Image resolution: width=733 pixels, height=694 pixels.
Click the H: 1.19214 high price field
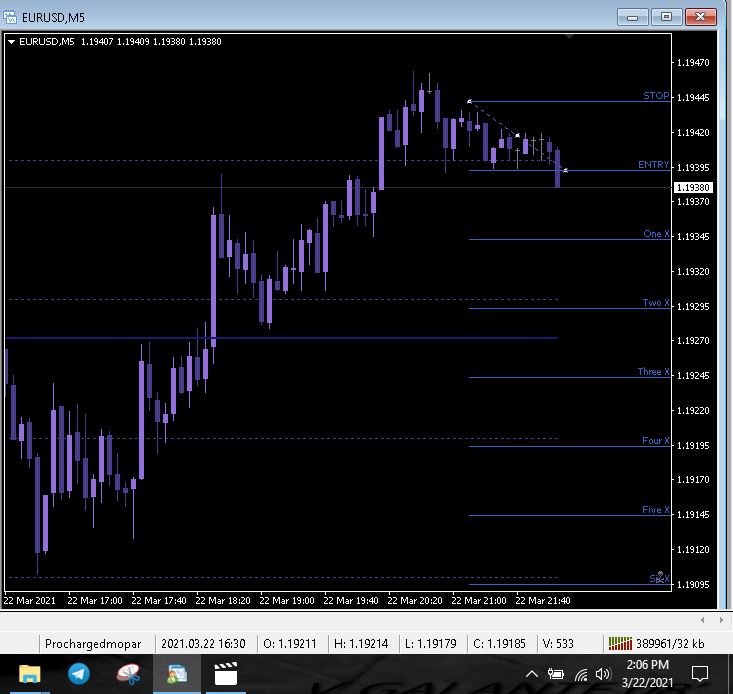pyautogui.click(x=361, y=644)
